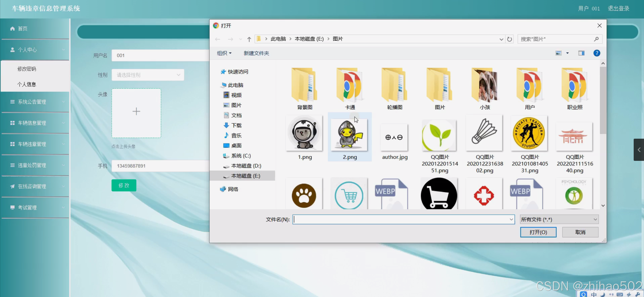The width and height of the screenshot is (644, 297).
Task: Click the input method 中 tray icon
Action: (x=594, y=294)
